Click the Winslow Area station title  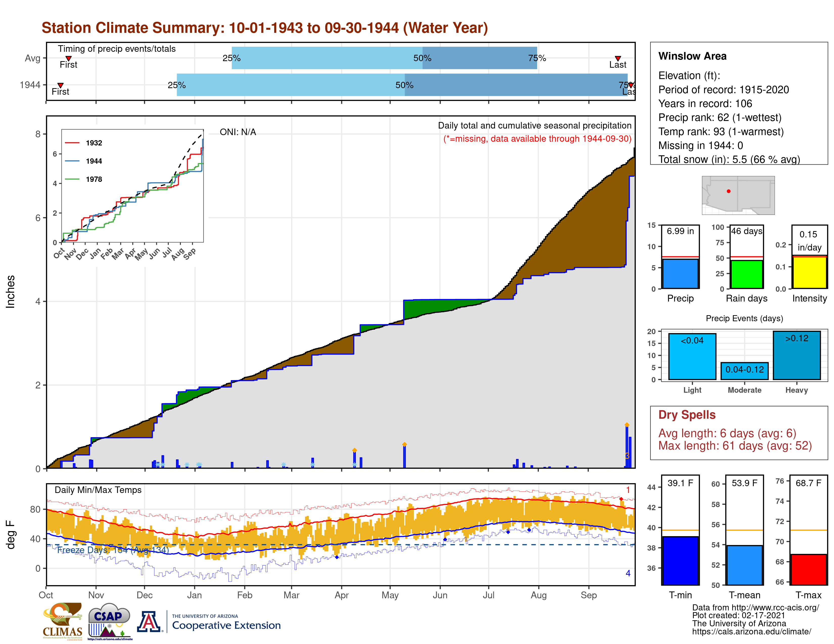692,56
